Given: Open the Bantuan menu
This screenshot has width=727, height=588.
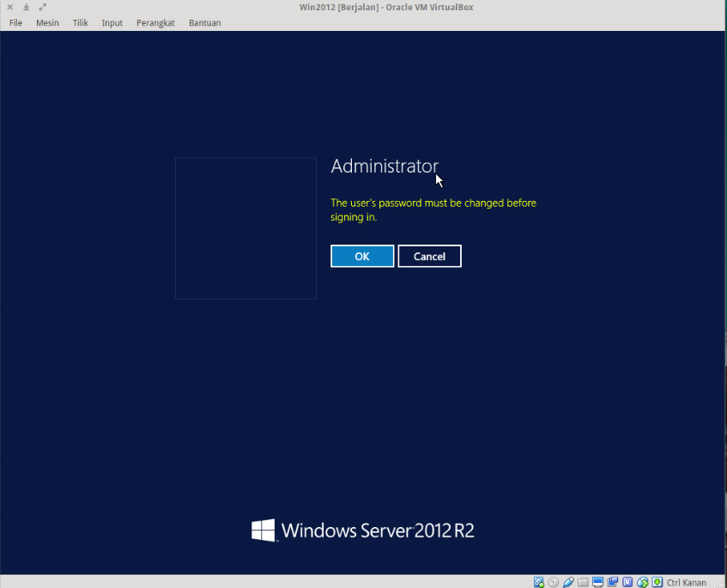Looking at the screenshot, I should 204,22.
